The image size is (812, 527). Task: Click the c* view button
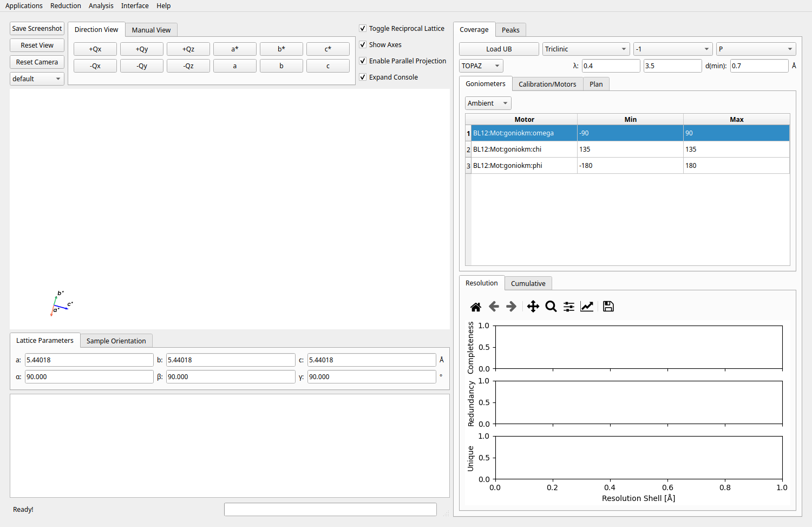pyautogui.click(x=328, y=49)
